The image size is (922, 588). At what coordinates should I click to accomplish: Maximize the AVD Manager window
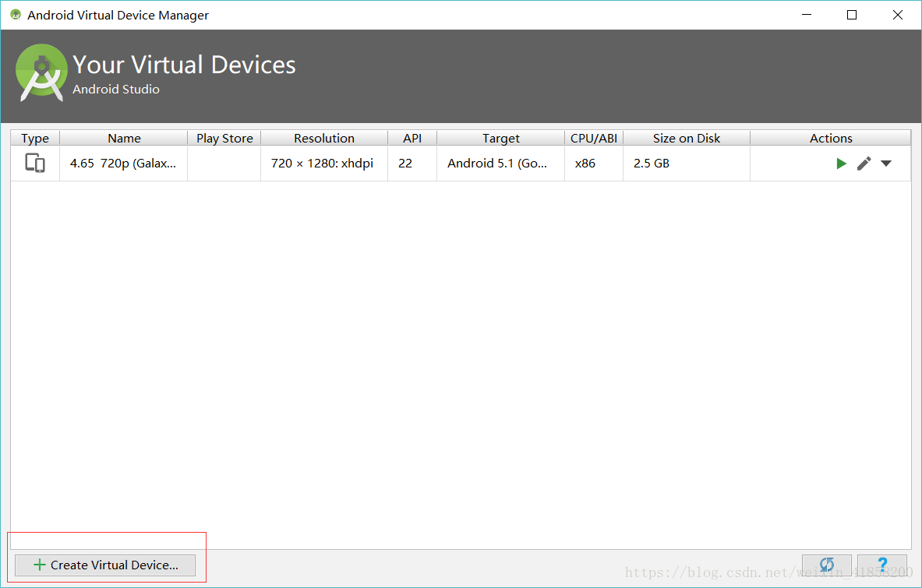pyautogui.click(x=851, y=16)
